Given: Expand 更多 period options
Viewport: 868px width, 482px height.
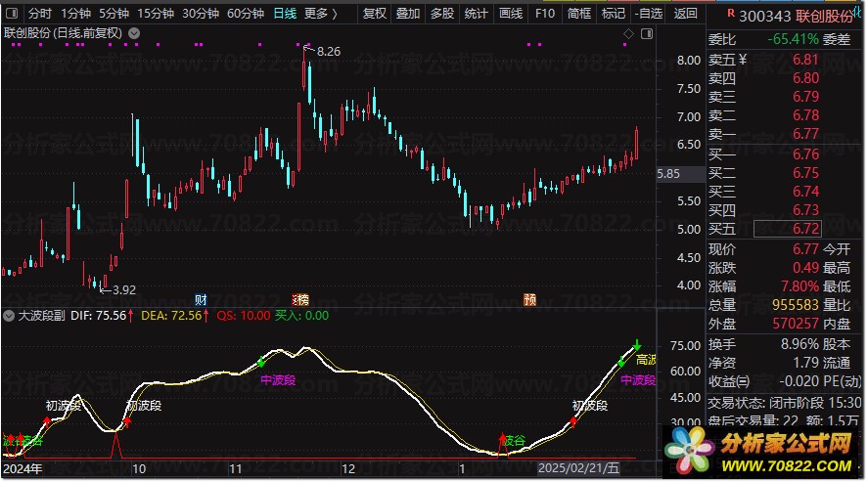Looking at the screenshot, I should tap(321, 14).
